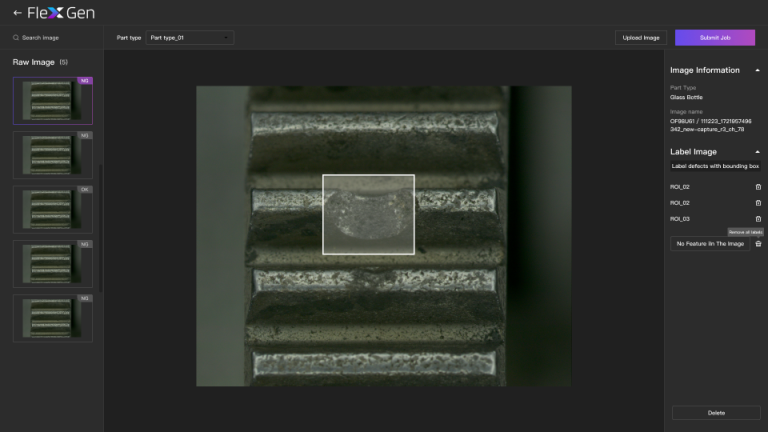768x432 pixels.
Task: Click the Upload Image button
Action: point(641,38)
